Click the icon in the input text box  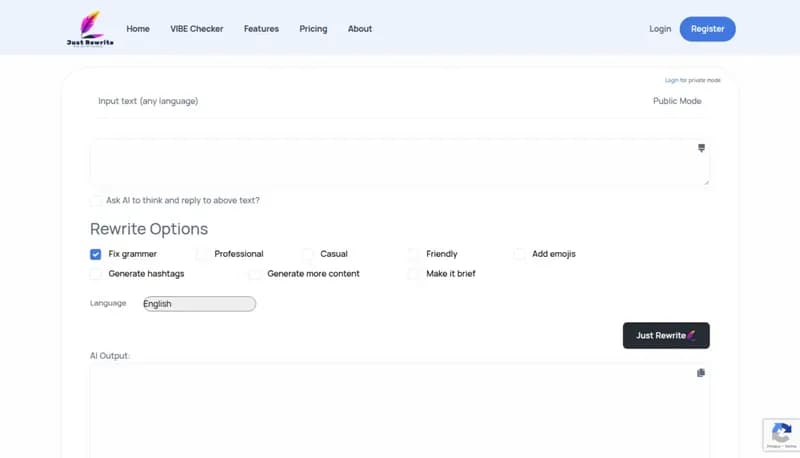coord(702,148)
